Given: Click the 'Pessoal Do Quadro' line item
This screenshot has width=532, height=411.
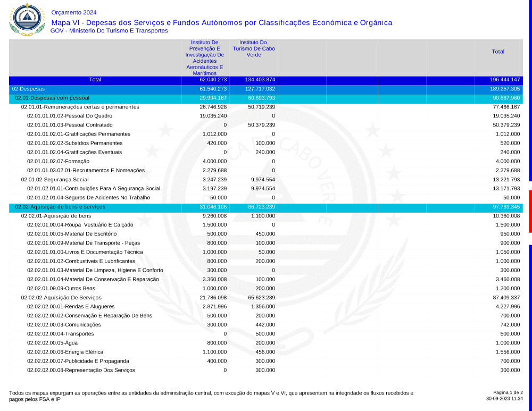Looking at the screenshot, I should [x=70, y=116].
